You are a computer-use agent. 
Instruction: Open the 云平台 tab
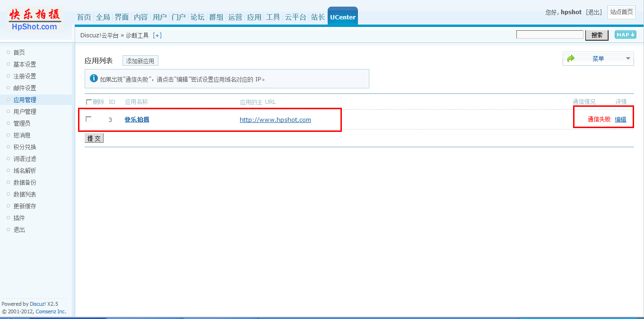click(296, 17)
